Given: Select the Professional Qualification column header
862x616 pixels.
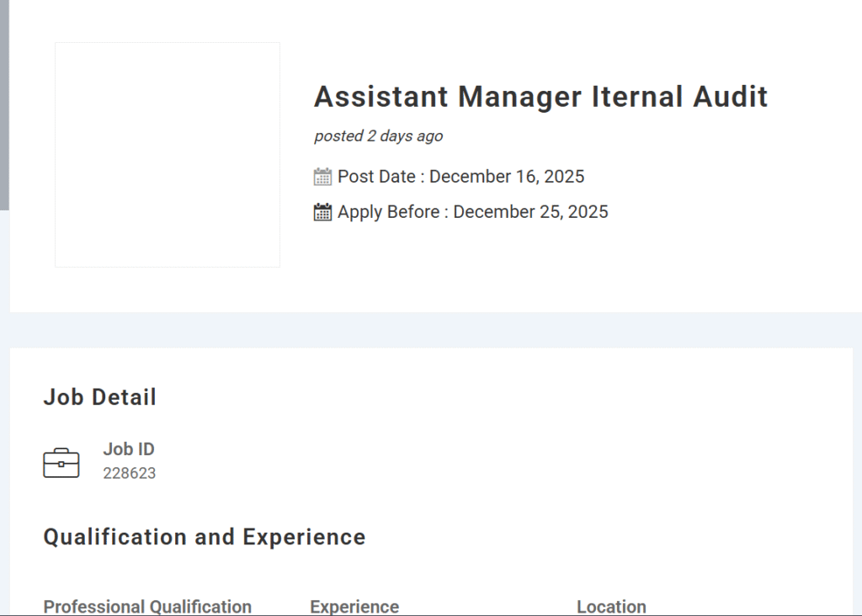Looking at the screenshot, I should (148, 606).
